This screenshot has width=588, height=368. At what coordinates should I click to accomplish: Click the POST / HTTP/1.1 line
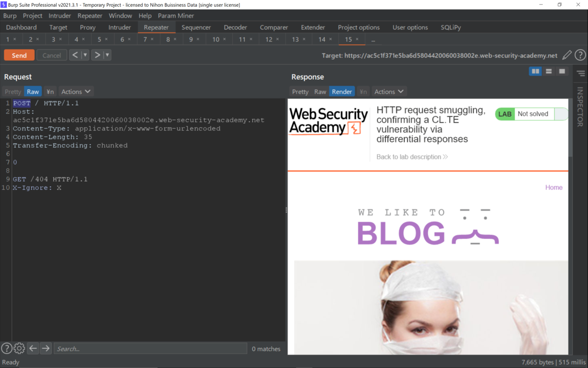46,103
